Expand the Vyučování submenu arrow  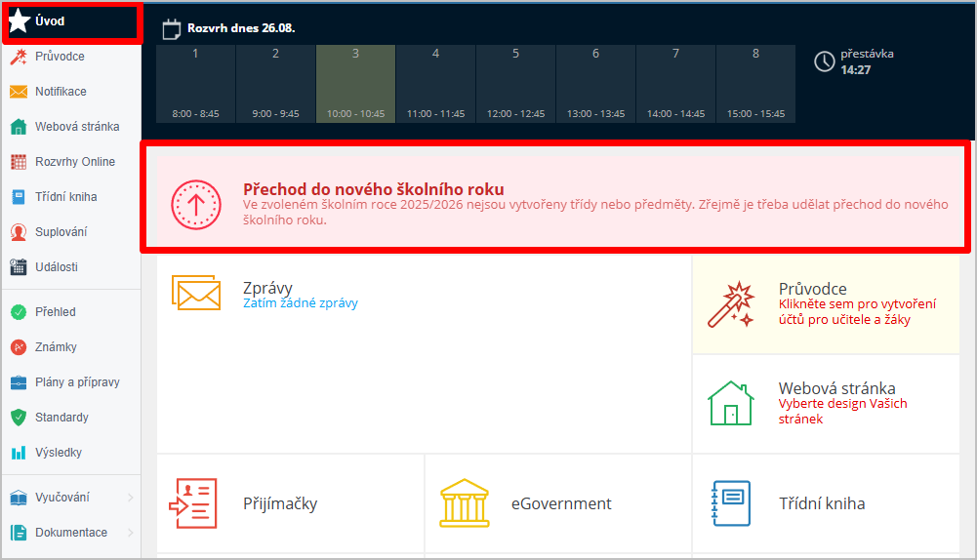[131, 498]
